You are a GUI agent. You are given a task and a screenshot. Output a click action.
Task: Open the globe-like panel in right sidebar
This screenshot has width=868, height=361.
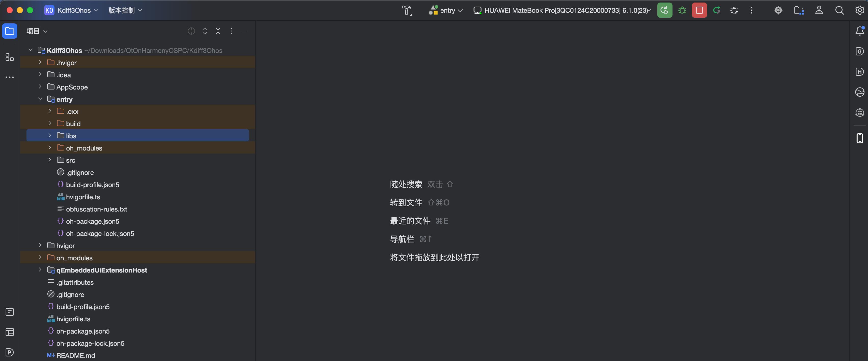860,92
